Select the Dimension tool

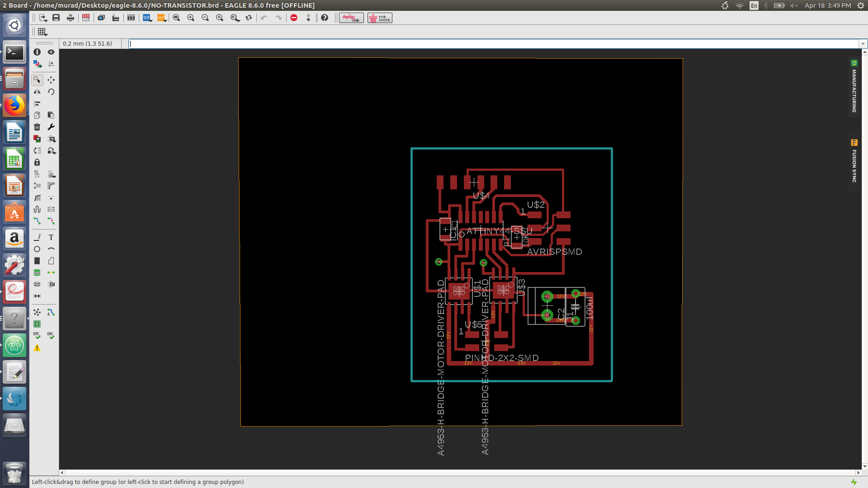click(x=37, y=296)
